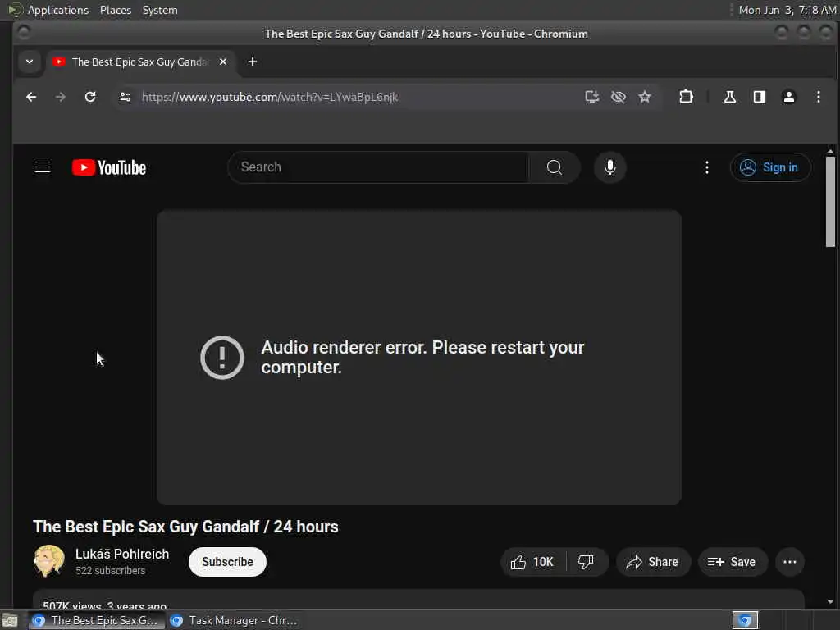Click the show desktop taskbar icon

point(10,620)
